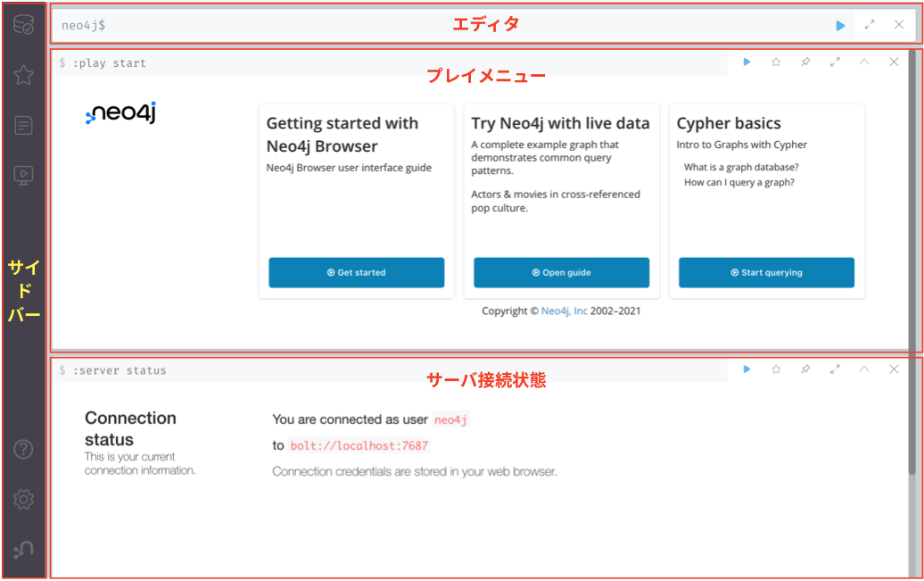Screen dimensions: 924x581
Task: Pin the :server status frame
Action: pos(805,369)
